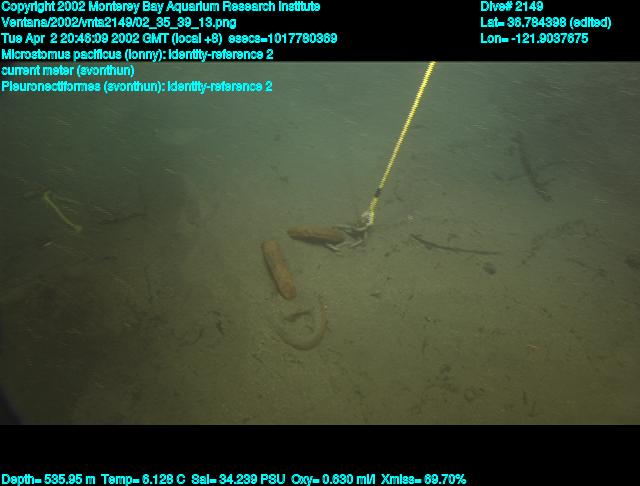Select the 'Microstomus pacificus (lonny)' annotation

(83, 55)
